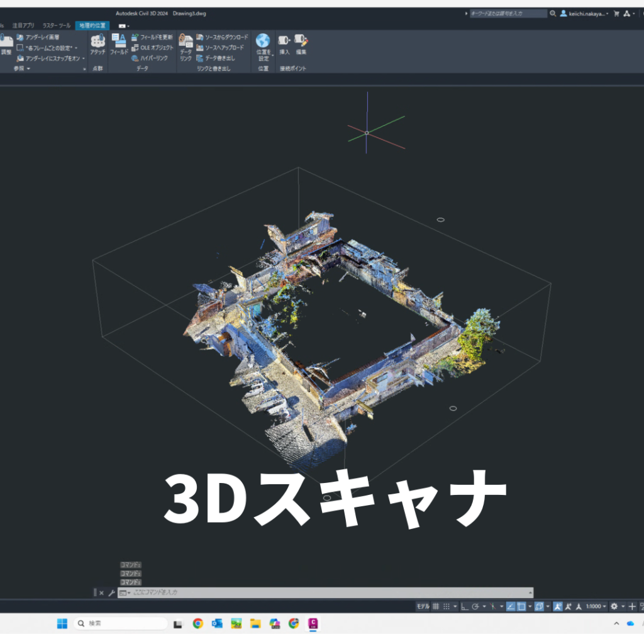
Task: Open the 1:1000 annotation scale dropdown
Action: (596, 606)
